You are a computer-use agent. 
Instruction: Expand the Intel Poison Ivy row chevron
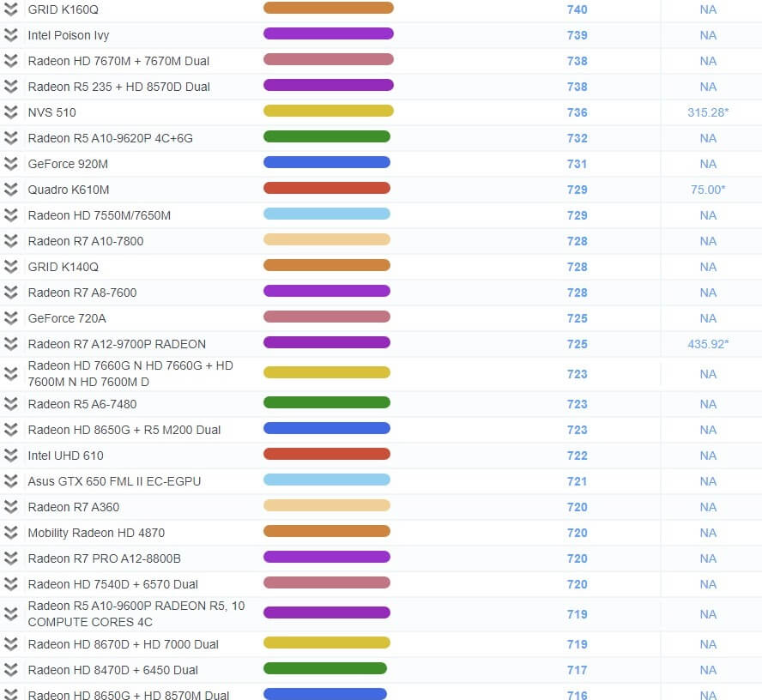(10, 35)
